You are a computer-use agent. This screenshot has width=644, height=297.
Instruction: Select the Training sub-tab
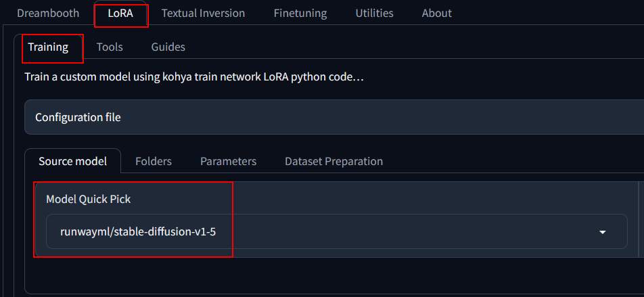tap(48, 47)
